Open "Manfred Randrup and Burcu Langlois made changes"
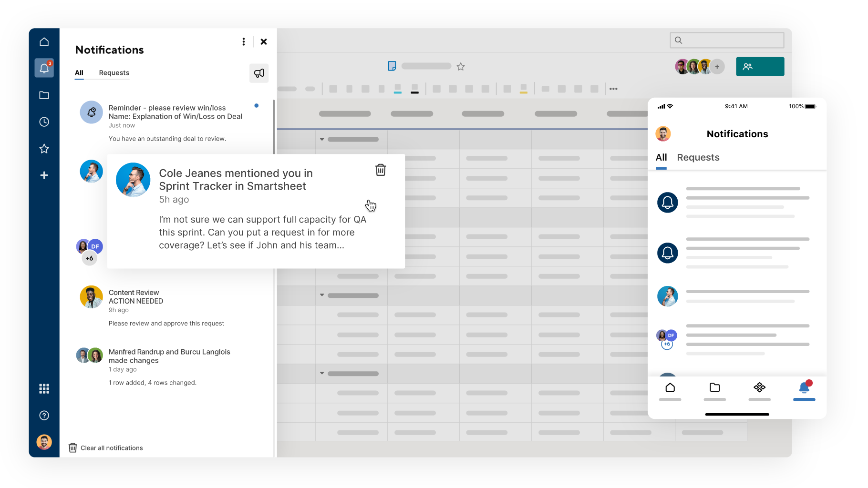This screenshot has height=488, width=868. click(169, 356)
